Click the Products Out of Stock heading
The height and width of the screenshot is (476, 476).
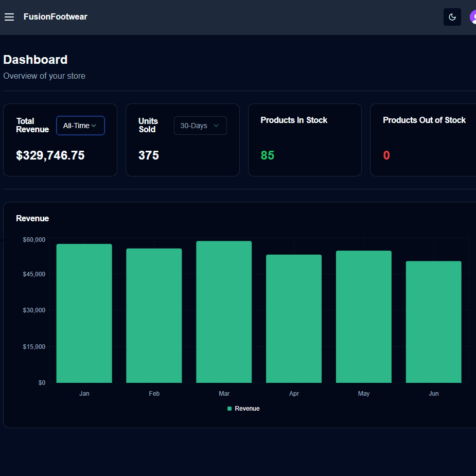tap(424, 120)
